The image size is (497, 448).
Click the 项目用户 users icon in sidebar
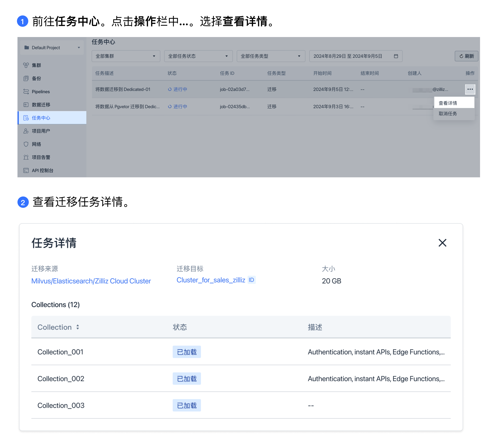click(x=26, y=131)
